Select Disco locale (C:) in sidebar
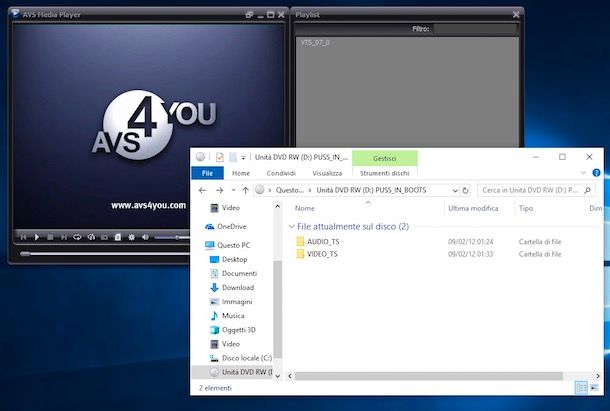 point(241,358)
